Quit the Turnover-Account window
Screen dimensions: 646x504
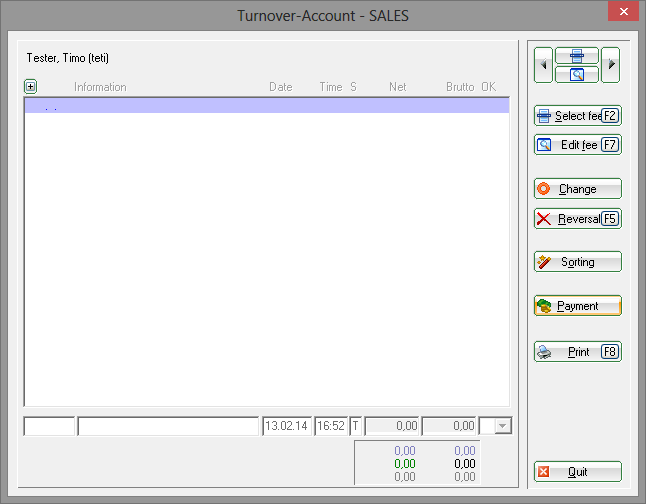click(x=578, y=471)
